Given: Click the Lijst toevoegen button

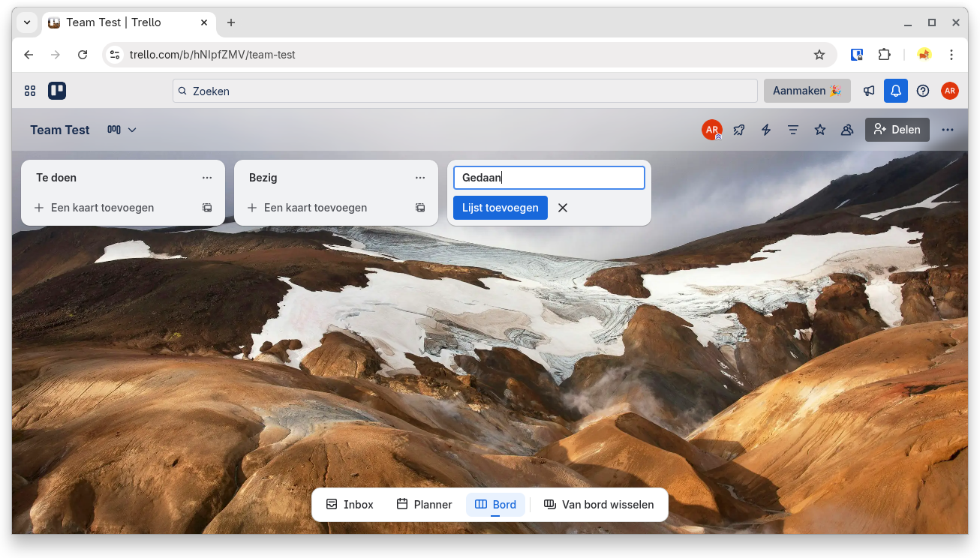Looking at the screenshot, I should point(500,208).
